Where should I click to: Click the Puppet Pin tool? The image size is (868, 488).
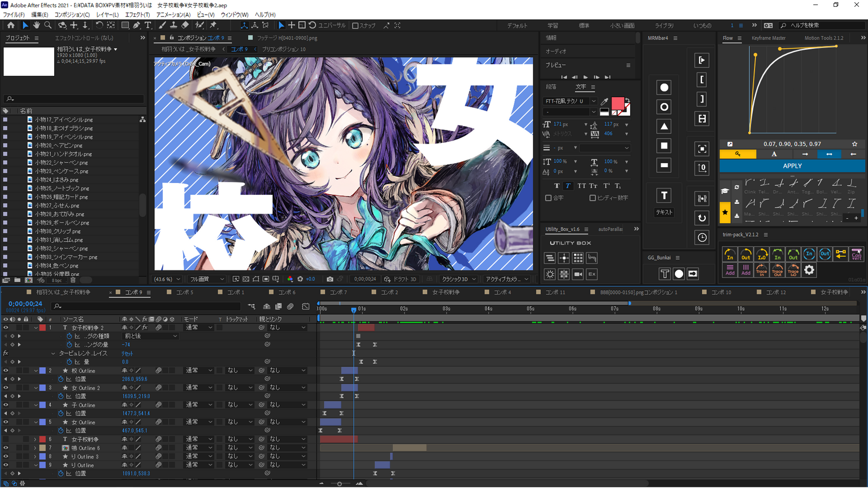213,25
